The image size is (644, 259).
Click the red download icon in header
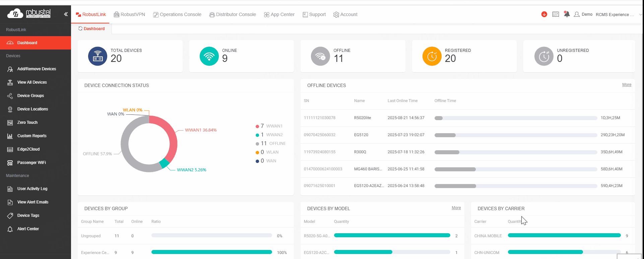[544, 14]
